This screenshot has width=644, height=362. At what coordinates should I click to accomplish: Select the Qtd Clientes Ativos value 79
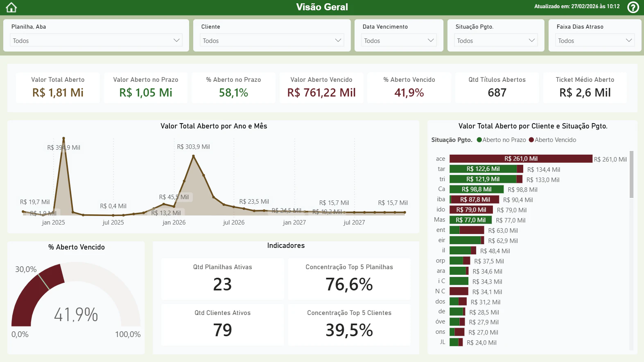(222, 330)
